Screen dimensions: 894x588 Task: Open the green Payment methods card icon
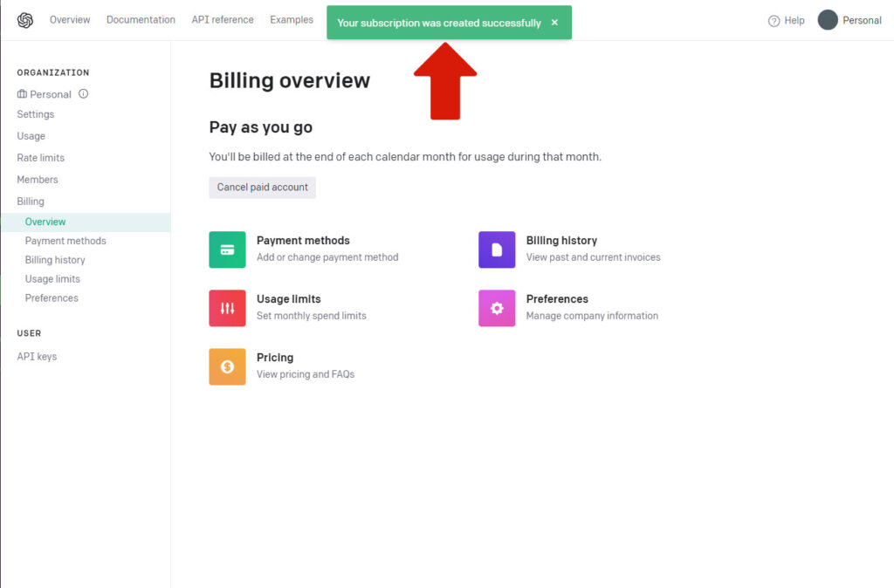point(227,250)
